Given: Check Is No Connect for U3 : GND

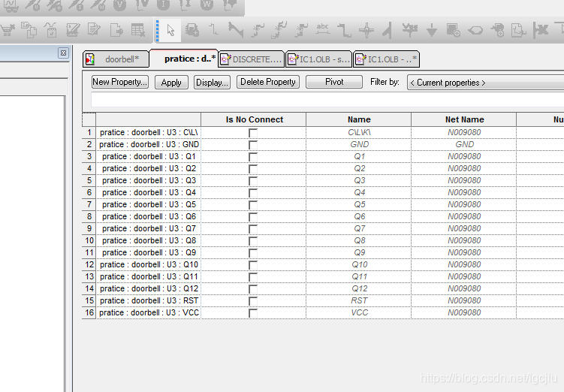Looking at the screenshot, I should point(253,145).
